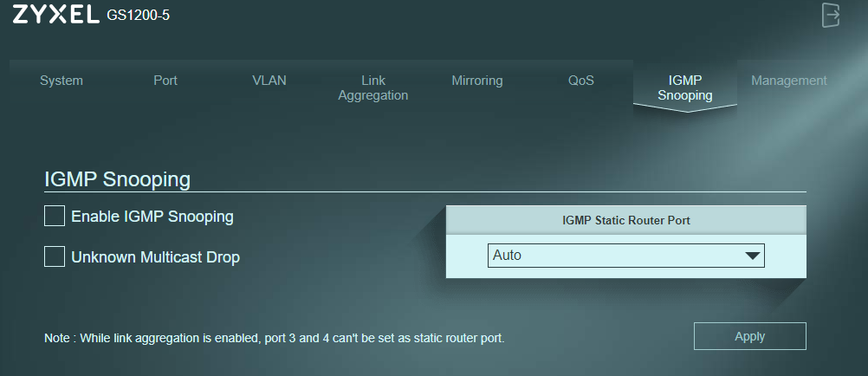
Task: Check the Unknown Multicast Drop box
Action: (x=55, y=256)
